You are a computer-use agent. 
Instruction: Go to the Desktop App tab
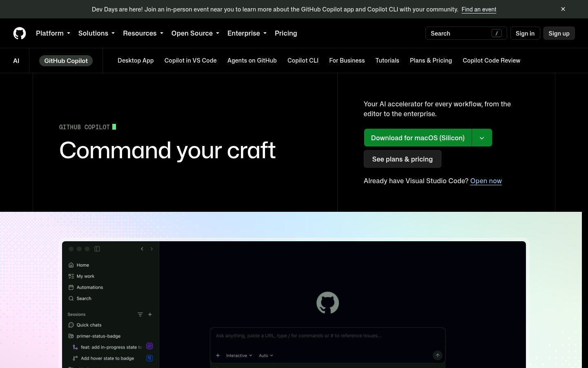[x=136, y=61]
